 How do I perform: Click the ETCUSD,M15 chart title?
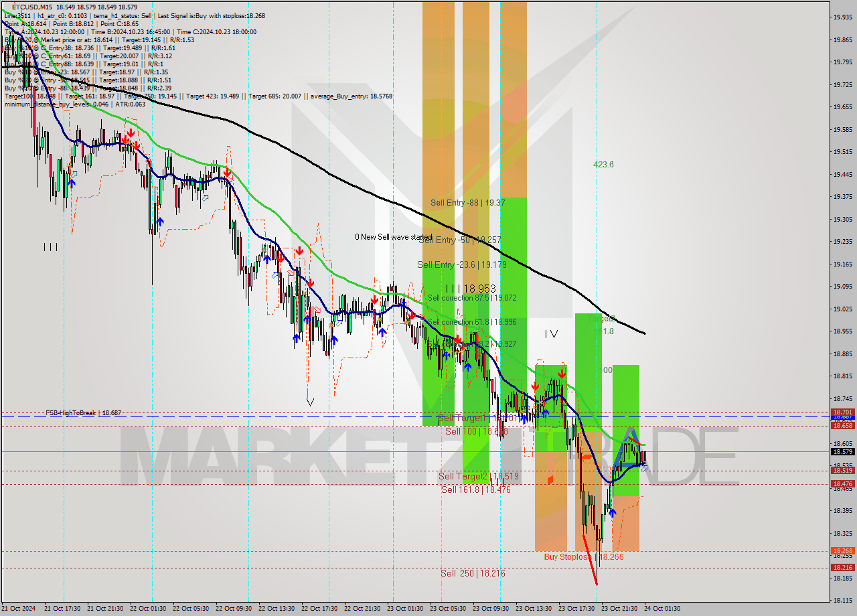click(33, 7)
